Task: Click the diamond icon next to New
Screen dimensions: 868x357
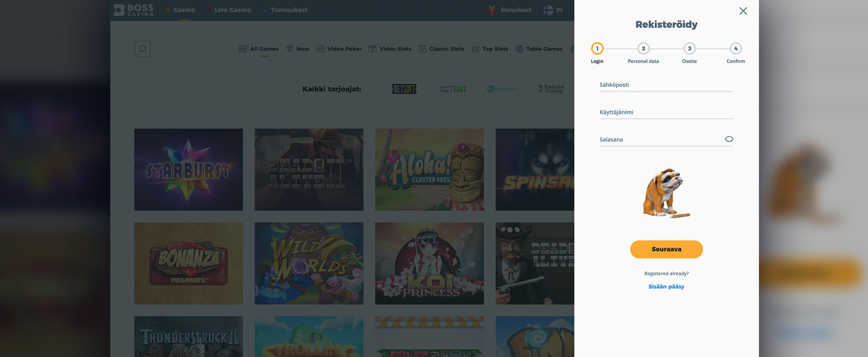Action: 290,49
